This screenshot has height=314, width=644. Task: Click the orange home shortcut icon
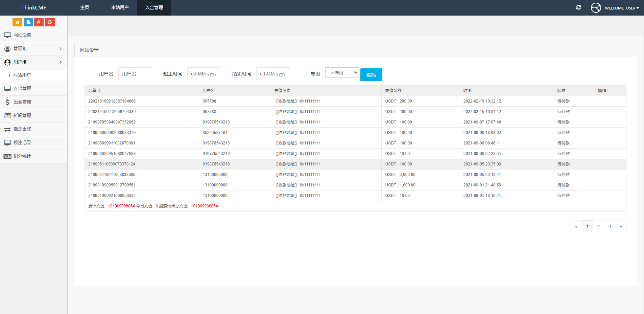(x=17, y=22)
